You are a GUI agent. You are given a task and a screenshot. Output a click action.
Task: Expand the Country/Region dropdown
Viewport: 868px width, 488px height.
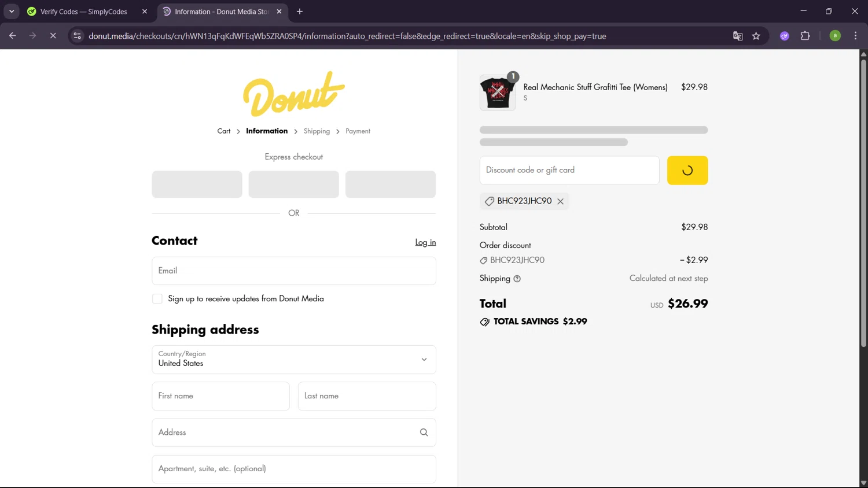[x=293, y=360]
